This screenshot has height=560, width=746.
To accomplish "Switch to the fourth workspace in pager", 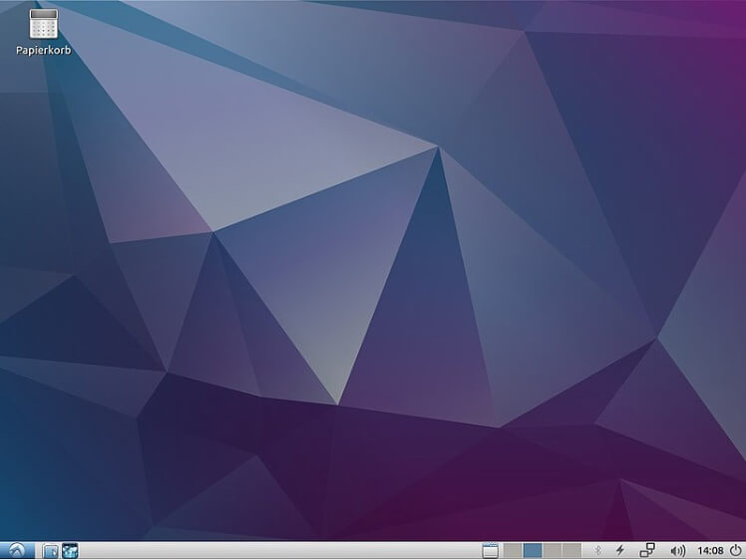I will pos(571,550).
